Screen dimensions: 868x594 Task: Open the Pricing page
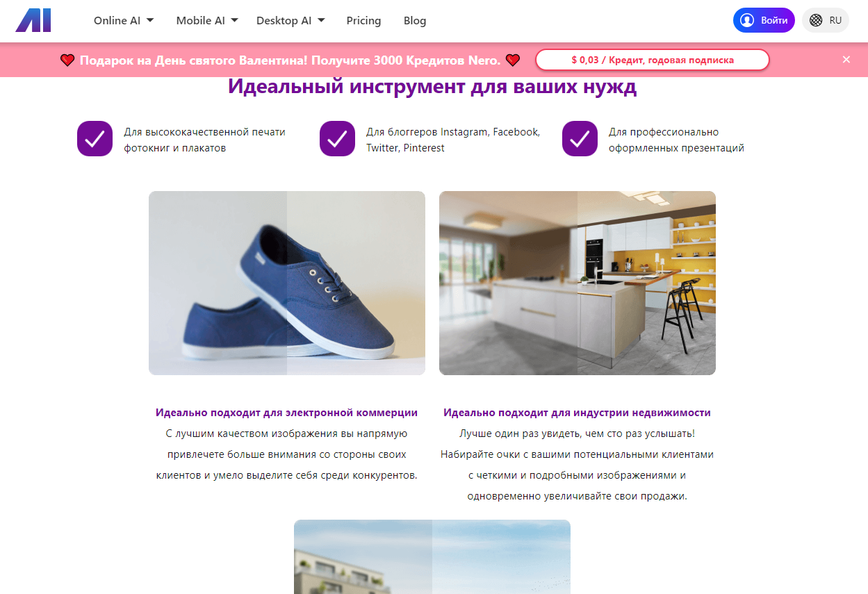pos(363,20)
